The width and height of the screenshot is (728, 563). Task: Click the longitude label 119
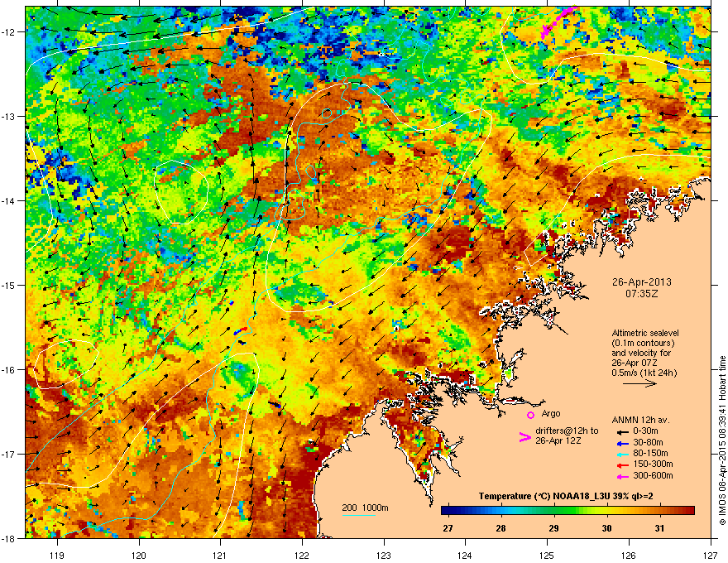tap(57, 555)
